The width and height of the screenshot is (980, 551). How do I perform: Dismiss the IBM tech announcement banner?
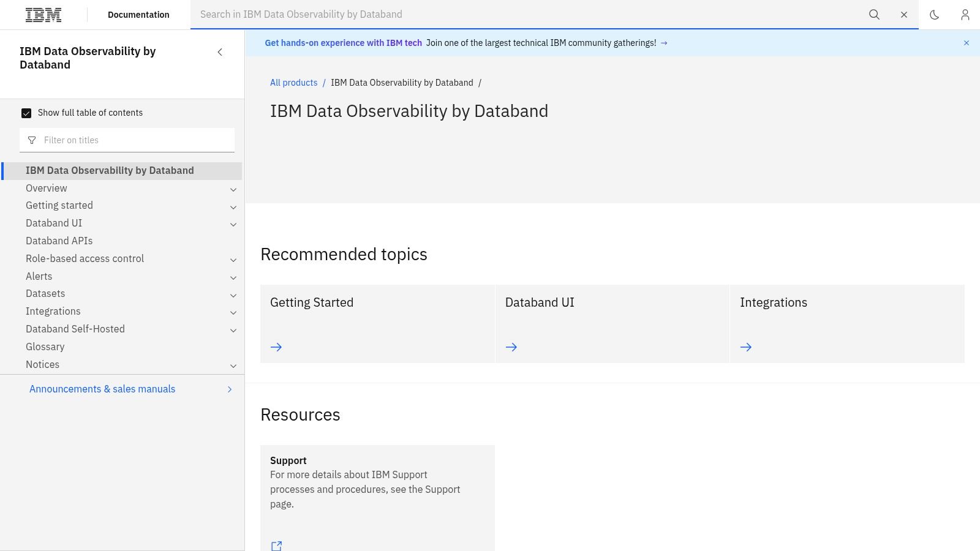point(967,43)
